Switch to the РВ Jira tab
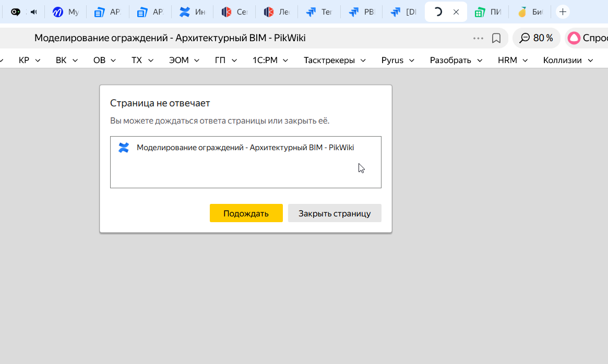The image size is (608, 364). coord(361,12)
